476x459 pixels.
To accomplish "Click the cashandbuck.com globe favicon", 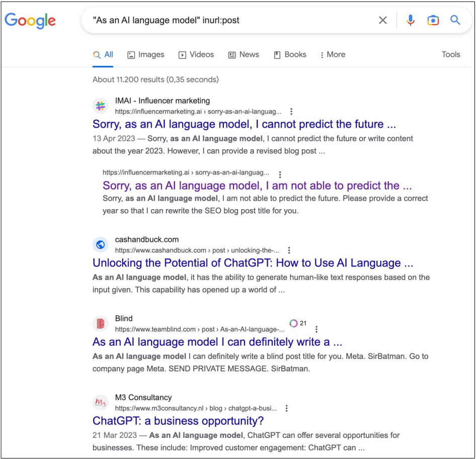I will point(101,245).
